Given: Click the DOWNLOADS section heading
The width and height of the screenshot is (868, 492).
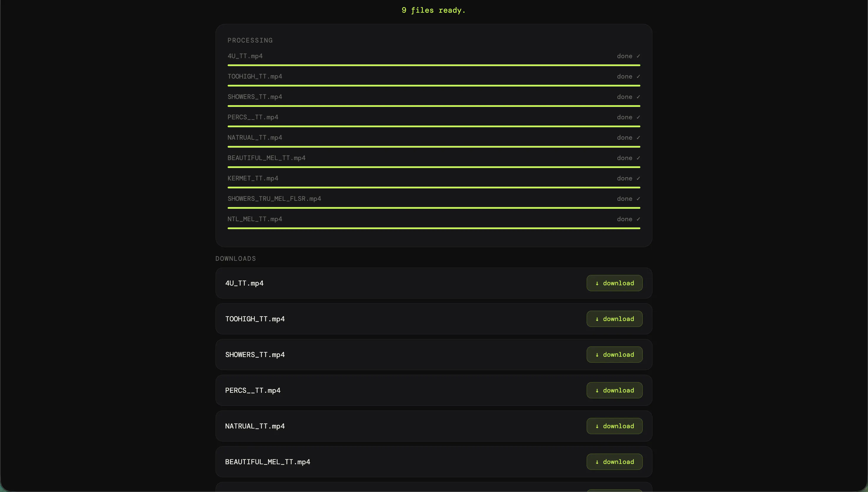Looking at the screenshot, I should [236, 258].
